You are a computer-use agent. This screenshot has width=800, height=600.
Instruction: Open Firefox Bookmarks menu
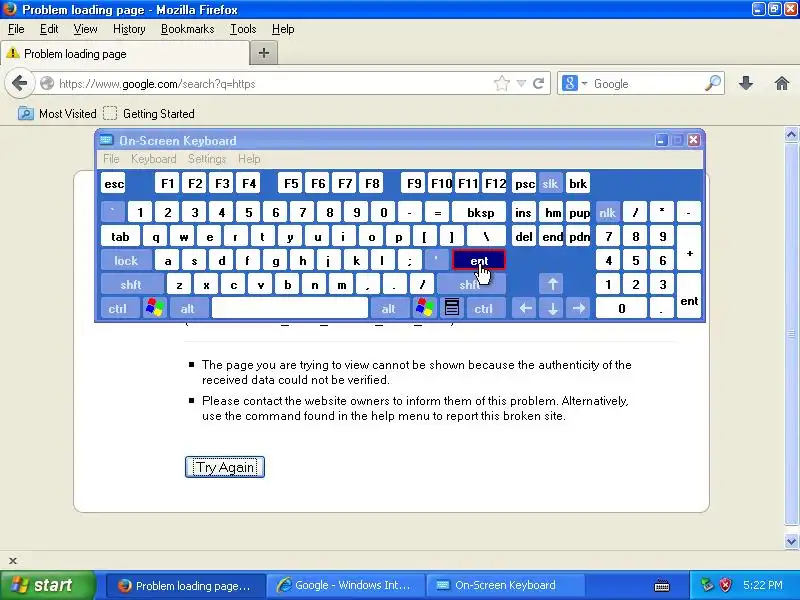tap(187, 29)
